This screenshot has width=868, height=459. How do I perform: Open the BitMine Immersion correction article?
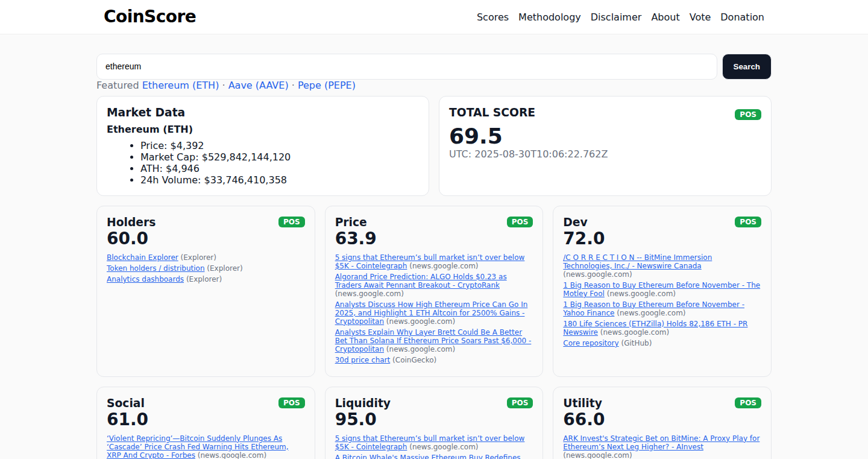pos(637,262)
